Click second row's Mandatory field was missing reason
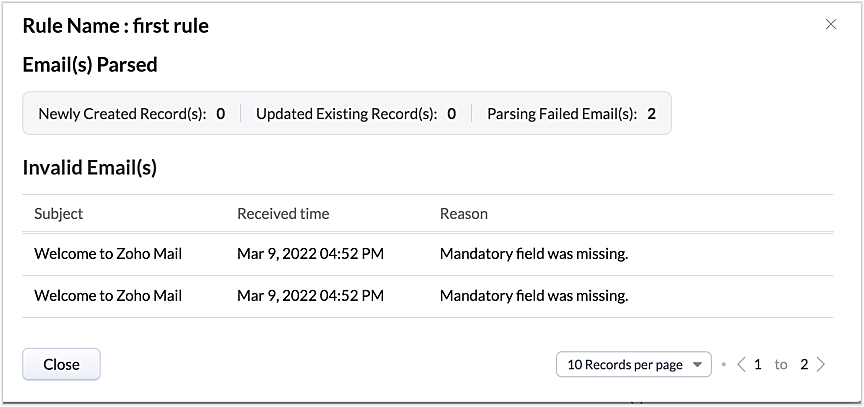The width and height of the screenshot is (864, 407). 534,296
